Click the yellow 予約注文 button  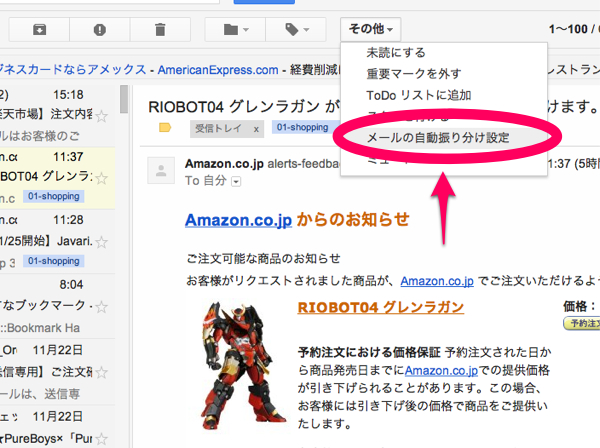click(x=582, y=324)
